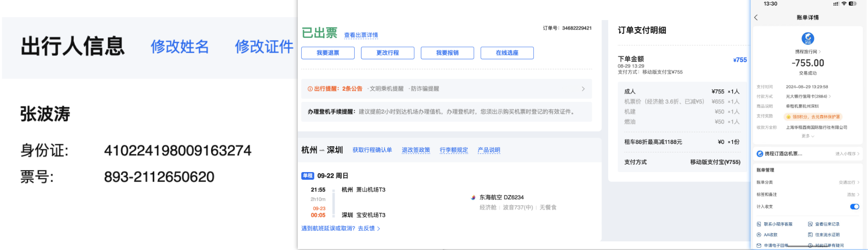868x250 pixels.
Task: Click the 在线选座 button
Action: pos(507,53)
